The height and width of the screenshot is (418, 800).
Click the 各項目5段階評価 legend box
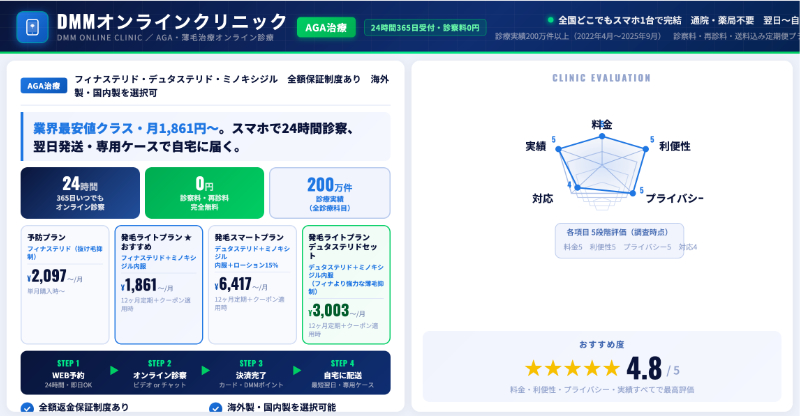(x=618, y=239)
